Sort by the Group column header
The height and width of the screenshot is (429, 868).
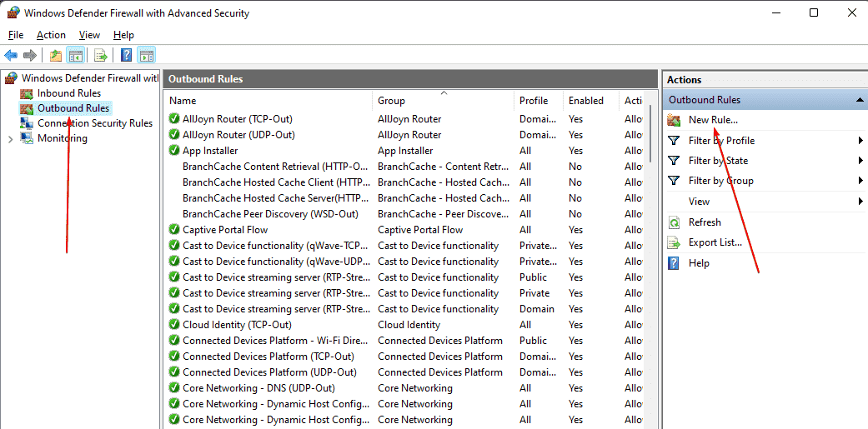tap(443, 101)
